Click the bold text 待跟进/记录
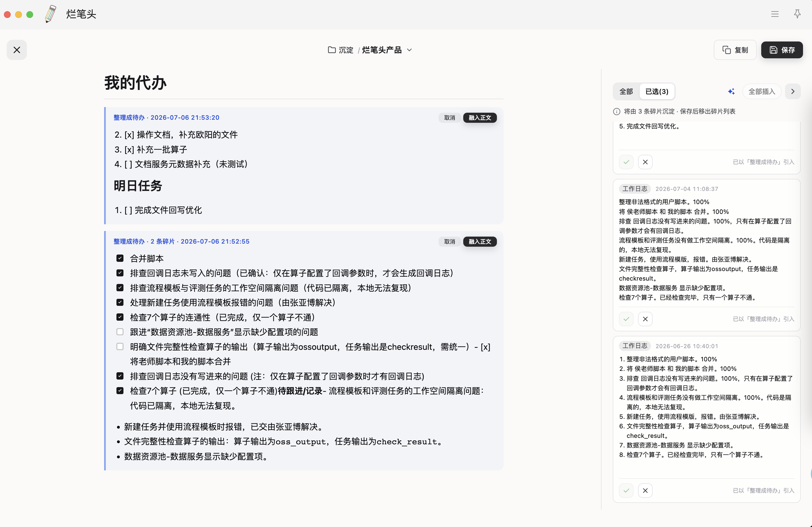The height and width of the screenshot is (527, 812). [300, 391]
